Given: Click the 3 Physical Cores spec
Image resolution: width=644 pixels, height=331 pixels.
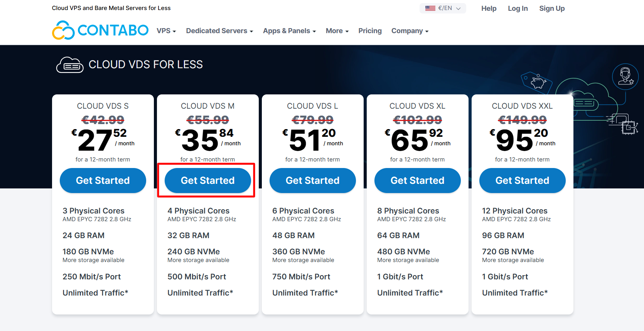Looking at the screenshot, I should pyautogui.click(x=94, y=211).
